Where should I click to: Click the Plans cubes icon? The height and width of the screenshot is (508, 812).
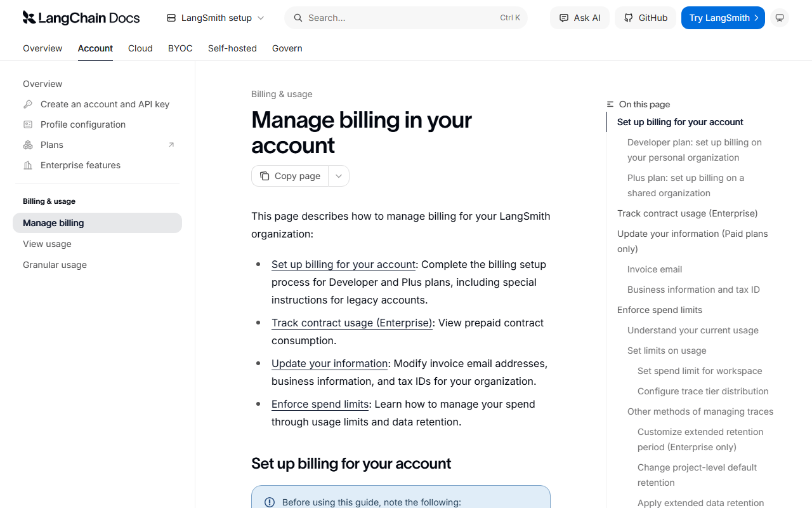(x=28, y=145)
